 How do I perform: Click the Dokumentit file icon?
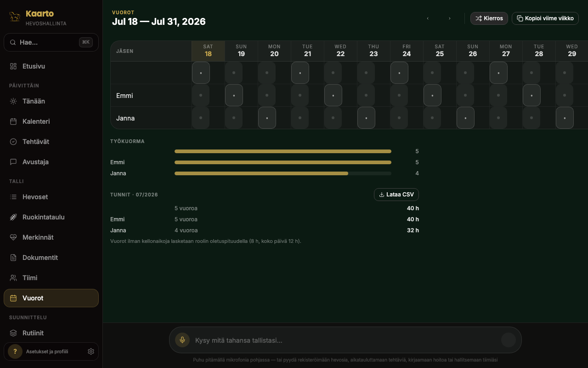coord(13,258)
